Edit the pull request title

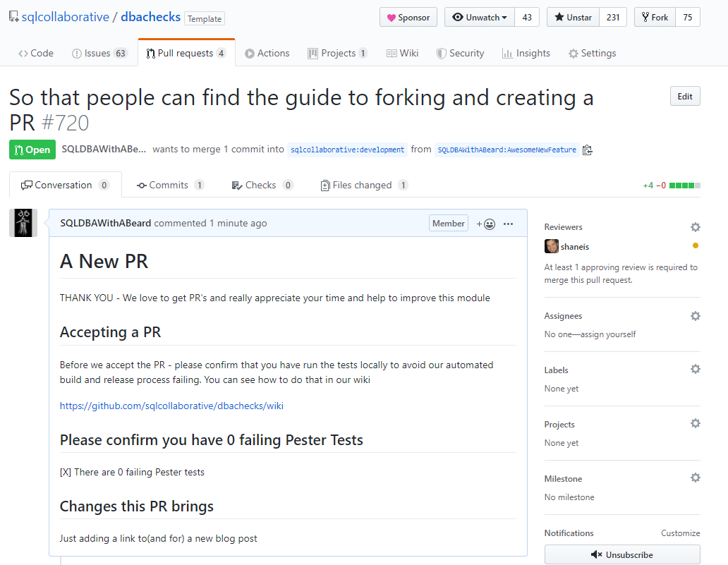pyautogui.click(x=684, y=97)
